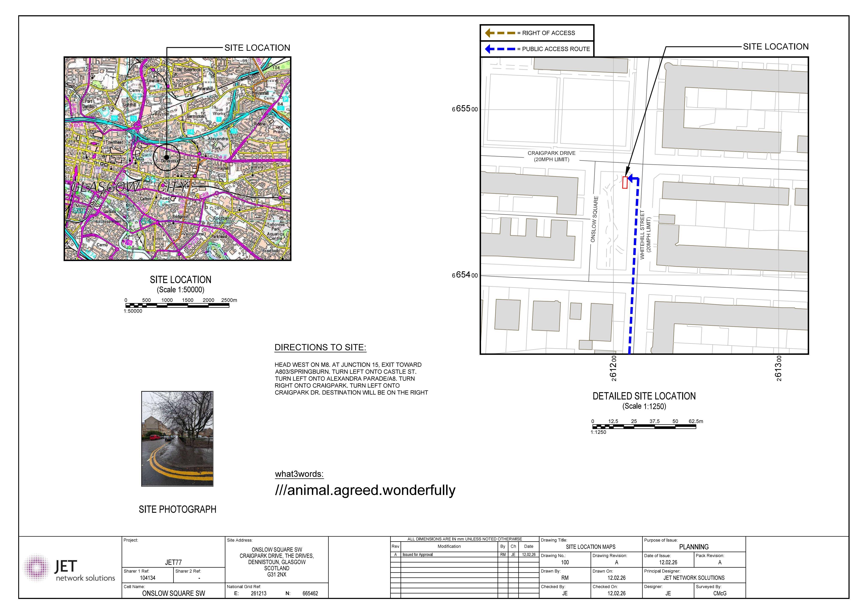Click the 1:50000 scale bar
This screenshot has height=614, width=868.
click(x=177, y=305)
